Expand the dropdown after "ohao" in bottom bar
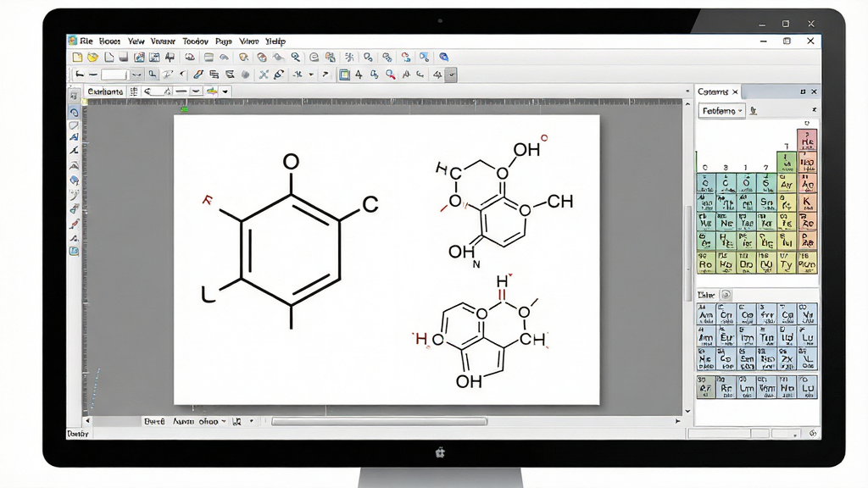868x488 pixels. click(x=224, y=421)
